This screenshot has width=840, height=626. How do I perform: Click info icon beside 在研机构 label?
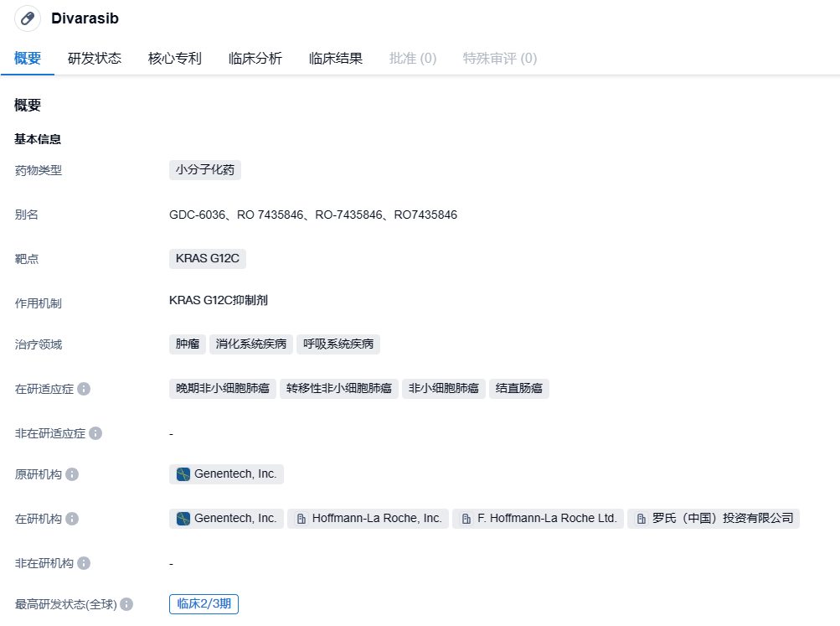(x=72, y=519)
